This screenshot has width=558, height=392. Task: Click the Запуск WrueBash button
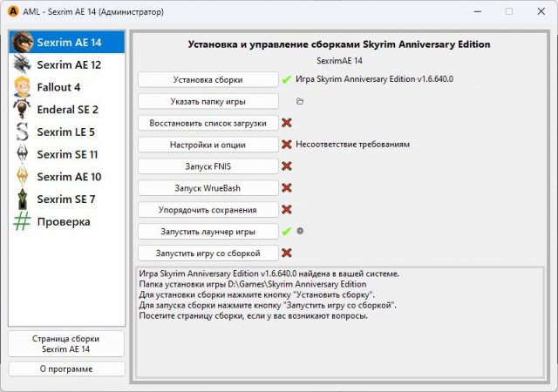208,188
